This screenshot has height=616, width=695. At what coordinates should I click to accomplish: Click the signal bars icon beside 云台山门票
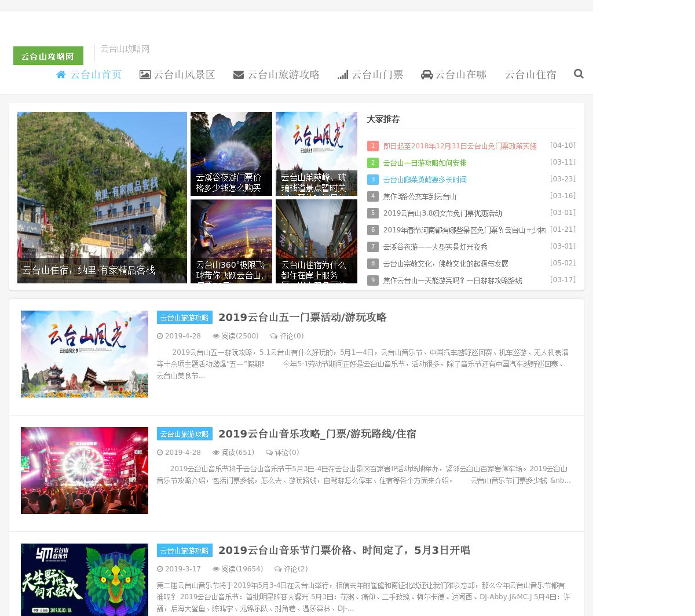pos(343,75)
